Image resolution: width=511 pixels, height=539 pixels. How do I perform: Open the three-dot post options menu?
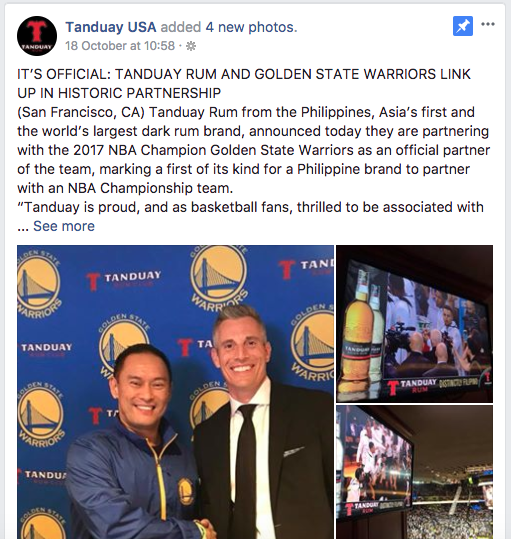[488, 24]
